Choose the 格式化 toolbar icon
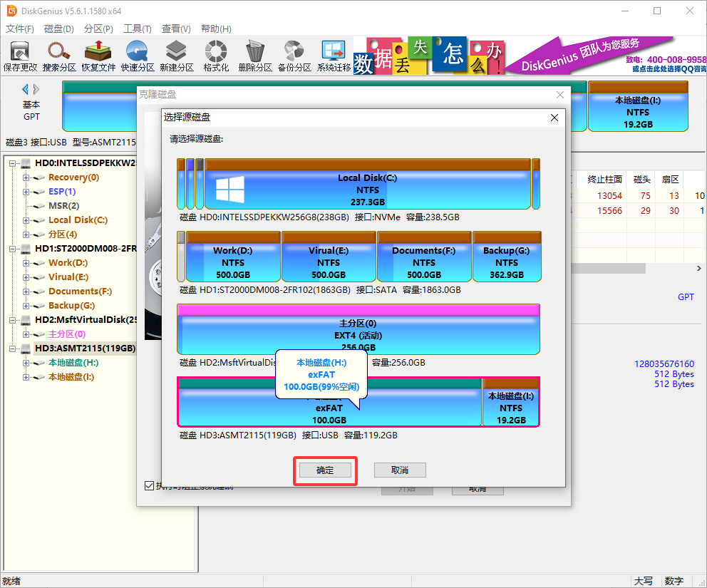Image resolution: width=707 pixels, height=588 pixels. click(x=216, y=56)
